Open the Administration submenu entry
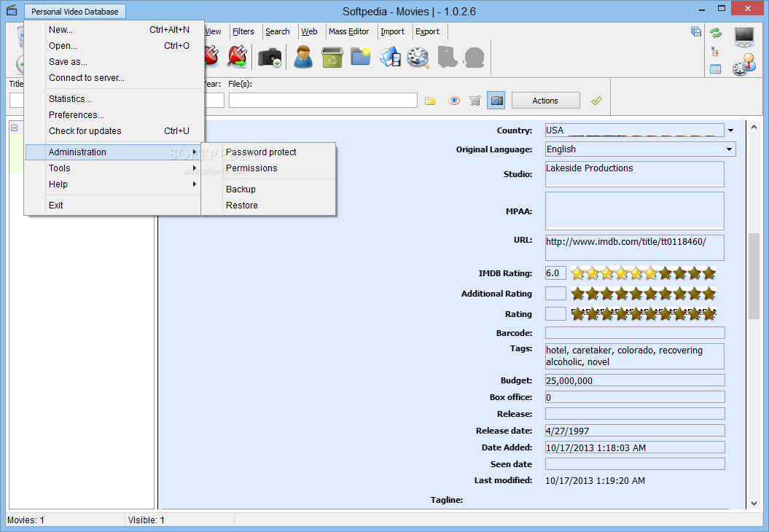 point(114,152)
